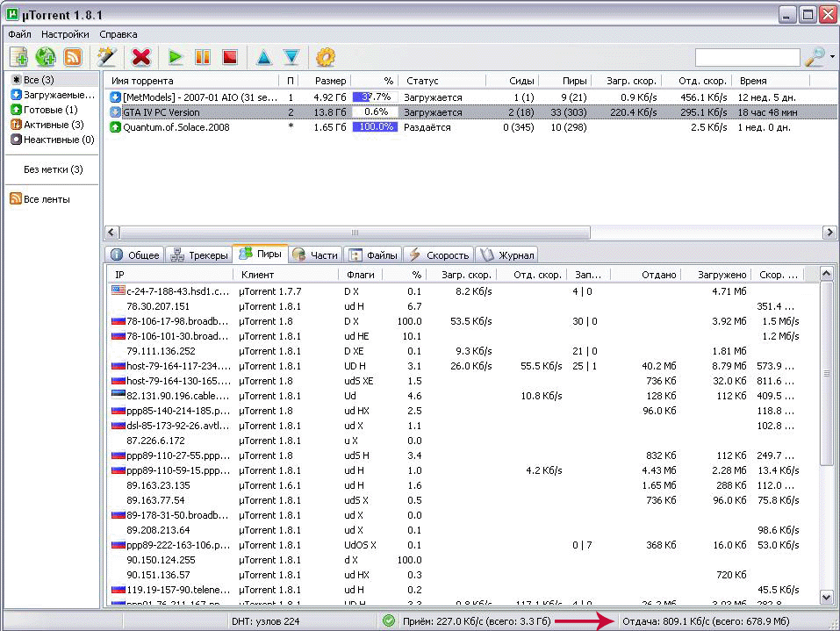This screenshot has height=631, width=840.
Task: Open the RSS downloader toolbar icon
Action: coord(73,57)
